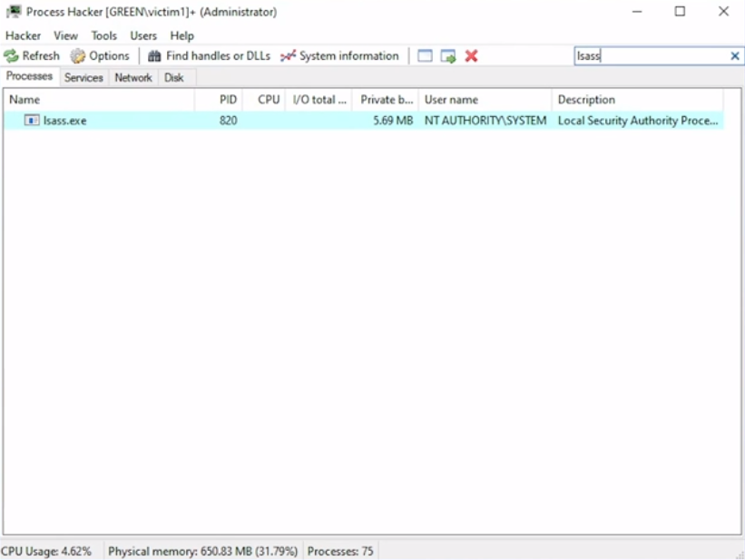Click the red X terminate icon
This screenshot has width=745, height=560.
pyautogui.click(x=471, y=56)
